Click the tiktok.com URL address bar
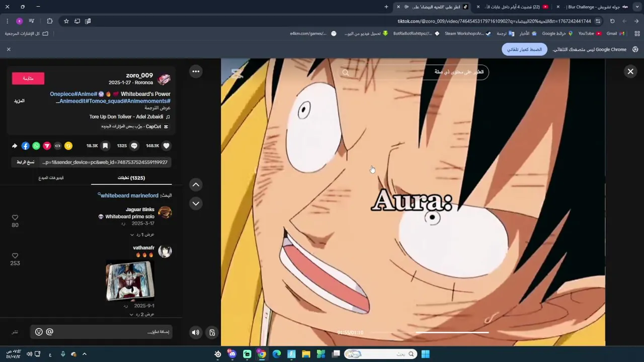The height and width of the screenshot is (362, 644). 494,21
